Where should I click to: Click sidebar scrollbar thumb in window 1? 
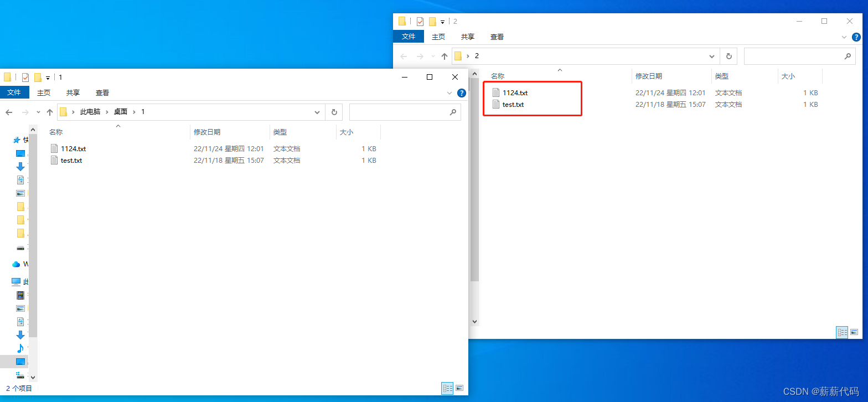coord(33,236)
